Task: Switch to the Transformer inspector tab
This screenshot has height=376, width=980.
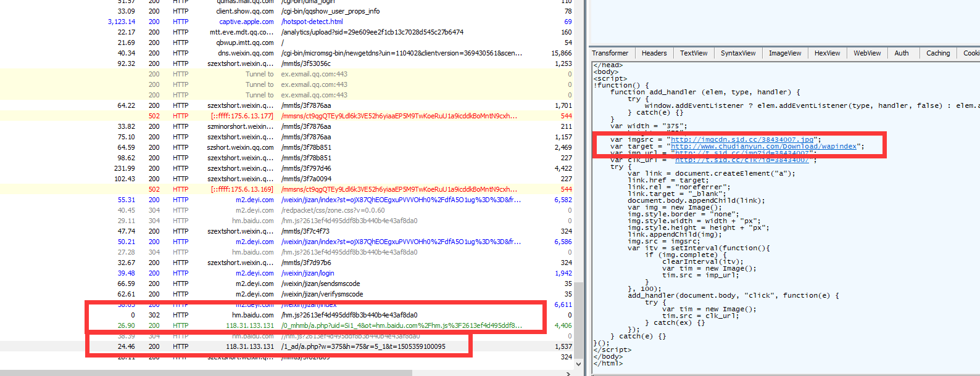Action: (610, 53)
